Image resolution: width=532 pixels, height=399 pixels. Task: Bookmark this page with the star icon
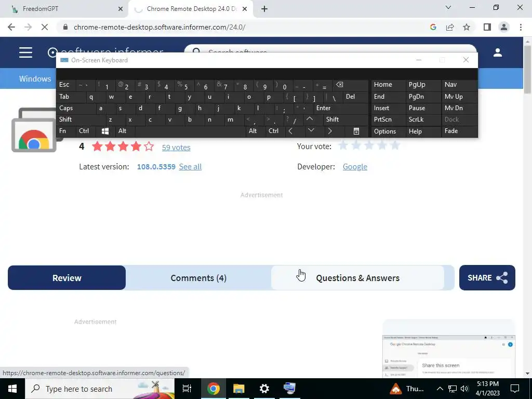point(467,27)
